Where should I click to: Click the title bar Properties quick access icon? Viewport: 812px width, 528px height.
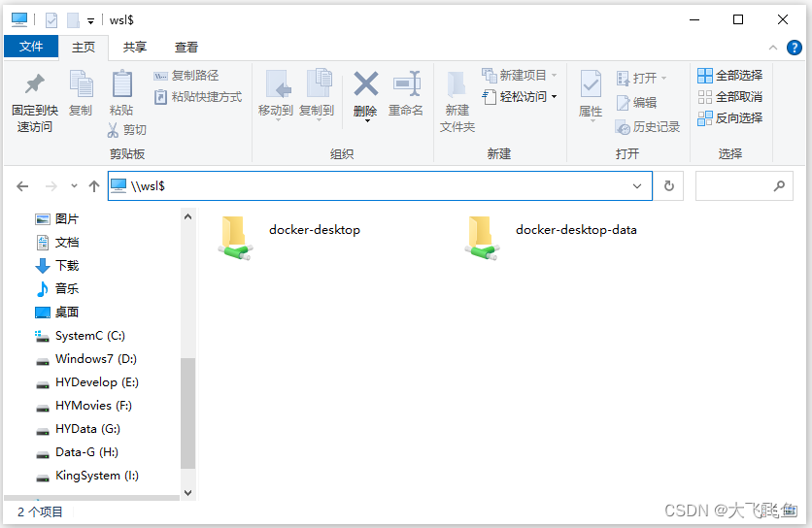pos(51,20)
